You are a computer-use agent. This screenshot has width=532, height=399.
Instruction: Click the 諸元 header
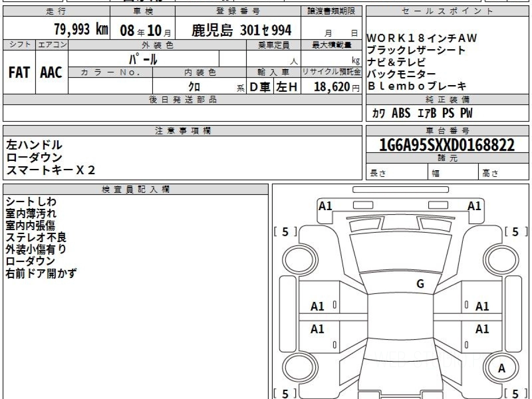[447, 158]
